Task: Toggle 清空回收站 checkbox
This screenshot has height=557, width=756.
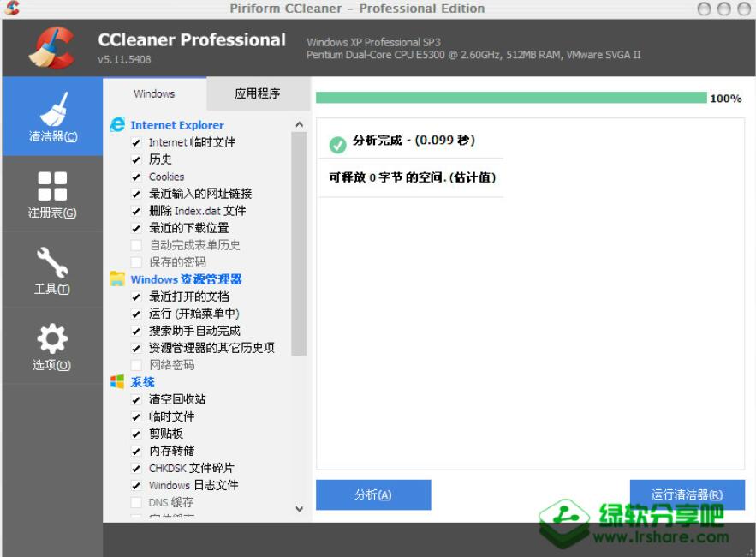Action: [x=136, y=399]
